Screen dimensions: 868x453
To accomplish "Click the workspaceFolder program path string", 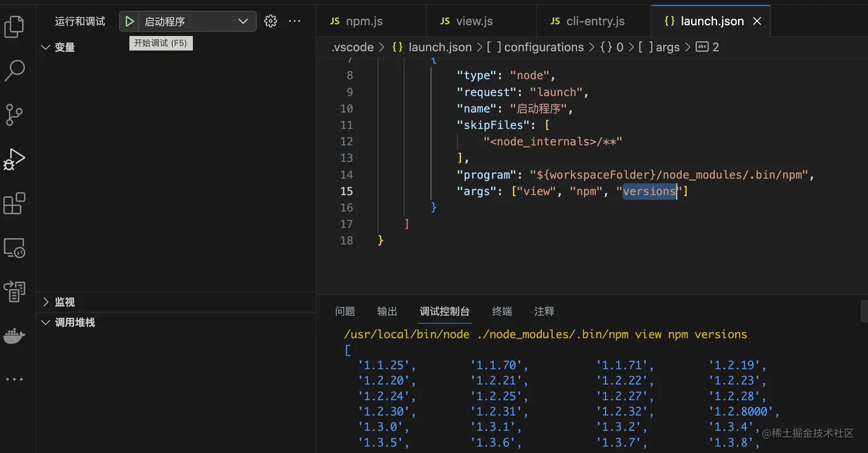I will coord(669,175).
